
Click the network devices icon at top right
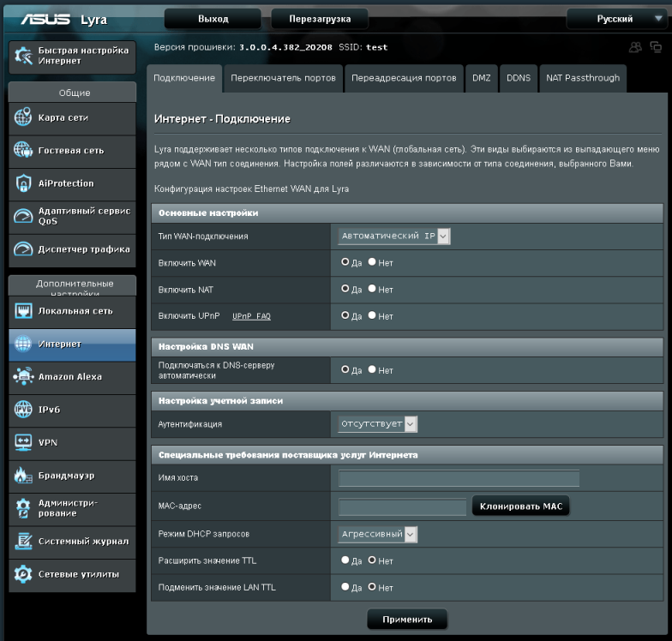click(x=656, y=46)
